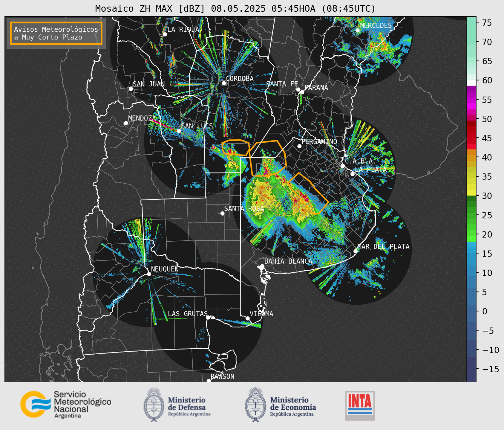Click the PARANA city marker dot

click(x=302, y=92)
